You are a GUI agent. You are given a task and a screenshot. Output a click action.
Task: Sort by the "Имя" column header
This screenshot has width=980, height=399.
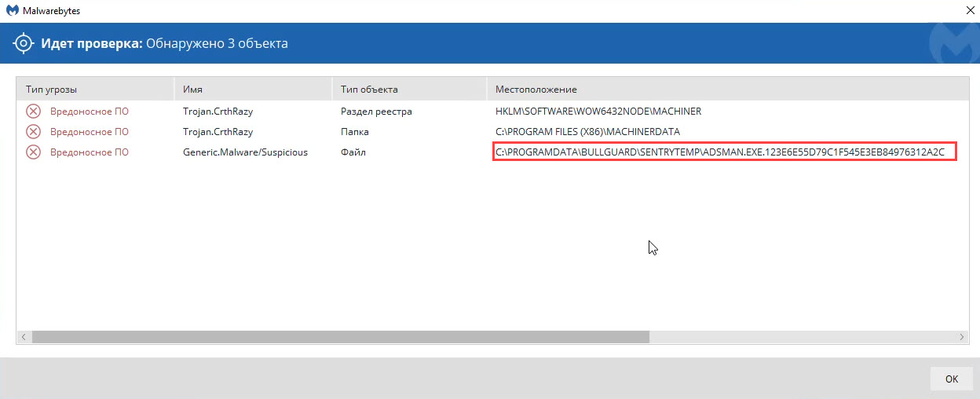(253, 90)
